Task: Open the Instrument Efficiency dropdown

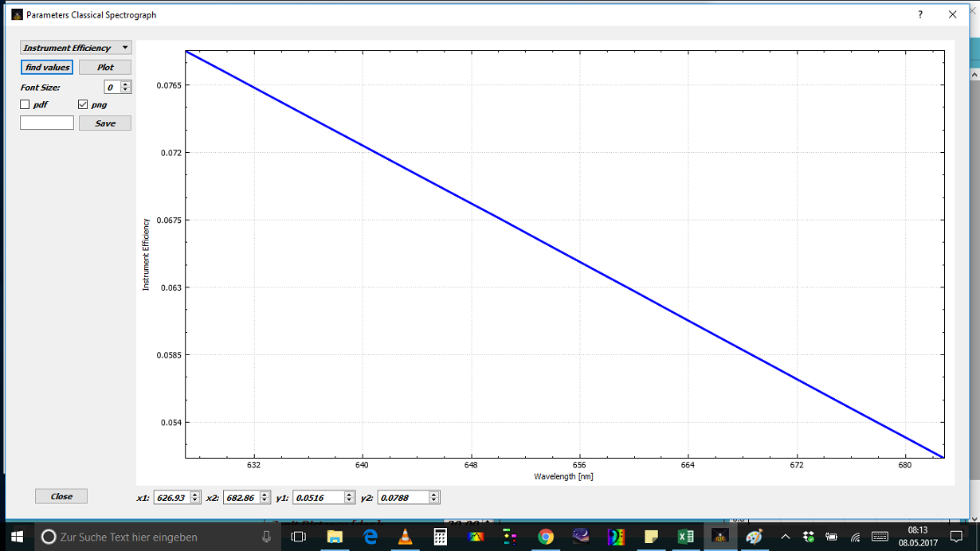Action: (76, 48)
